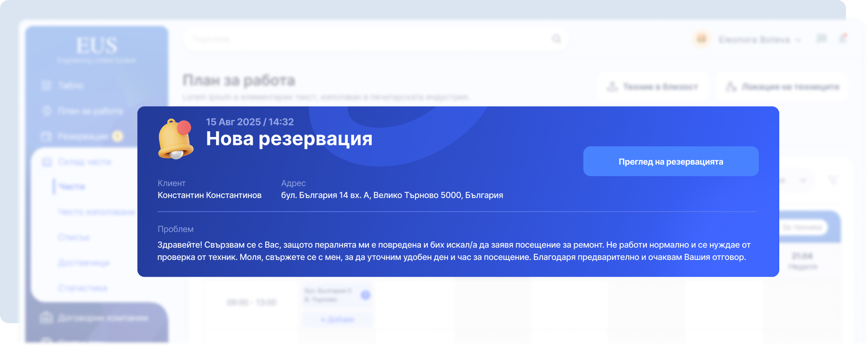Screen dimensions: 868x346
Task: Click the 'Техник в близост' button
Action: coord(653,86)
